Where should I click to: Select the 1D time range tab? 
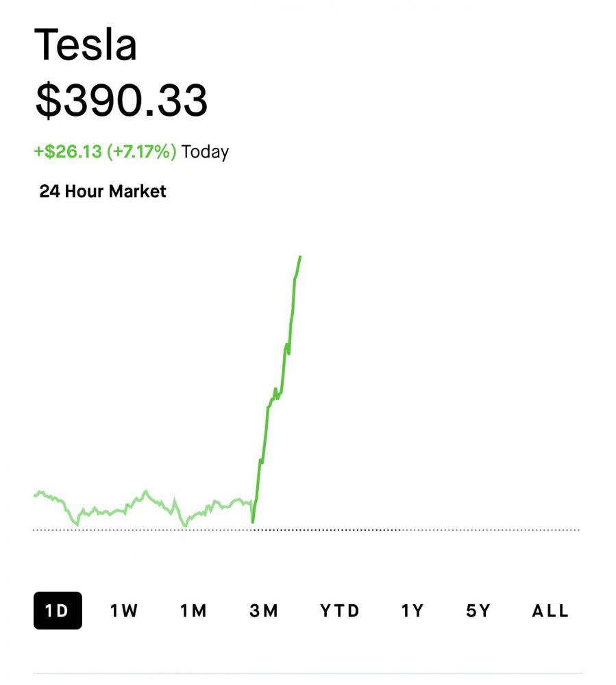[x=58, y=610]
